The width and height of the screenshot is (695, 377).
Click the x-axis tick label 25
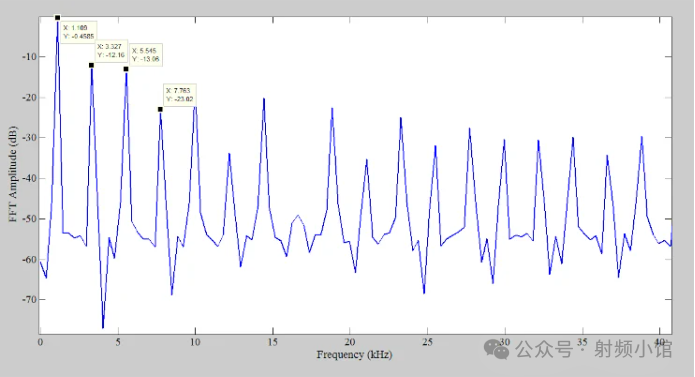pos(427,342)
